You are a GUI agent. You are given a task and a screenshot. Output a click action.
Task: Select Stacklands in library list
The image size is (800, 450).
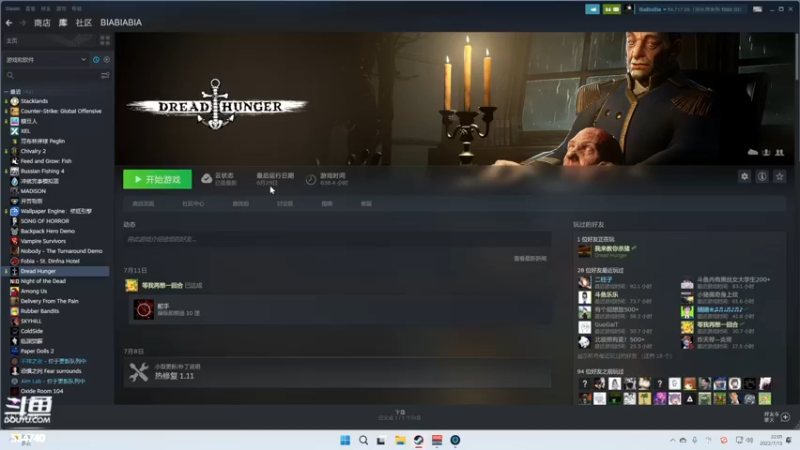point(34,101)
